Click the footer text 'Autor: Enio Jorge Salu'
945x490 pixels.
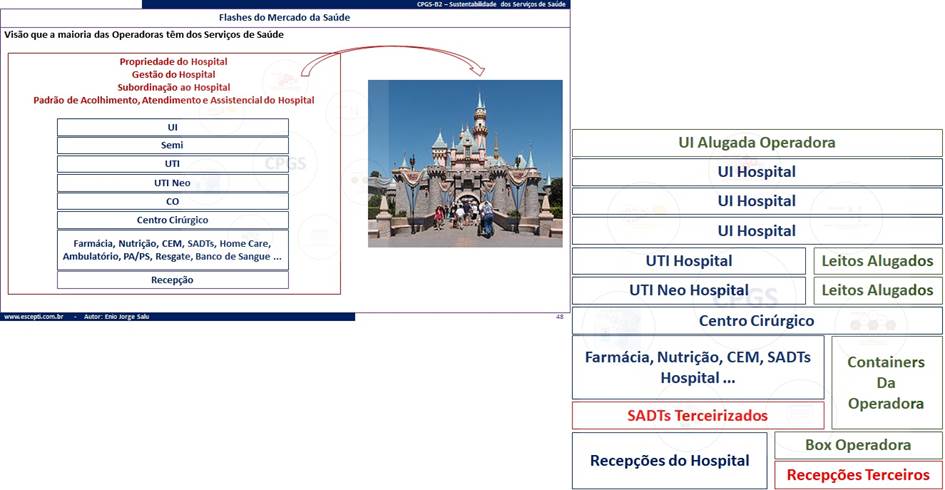click(116, 316)
